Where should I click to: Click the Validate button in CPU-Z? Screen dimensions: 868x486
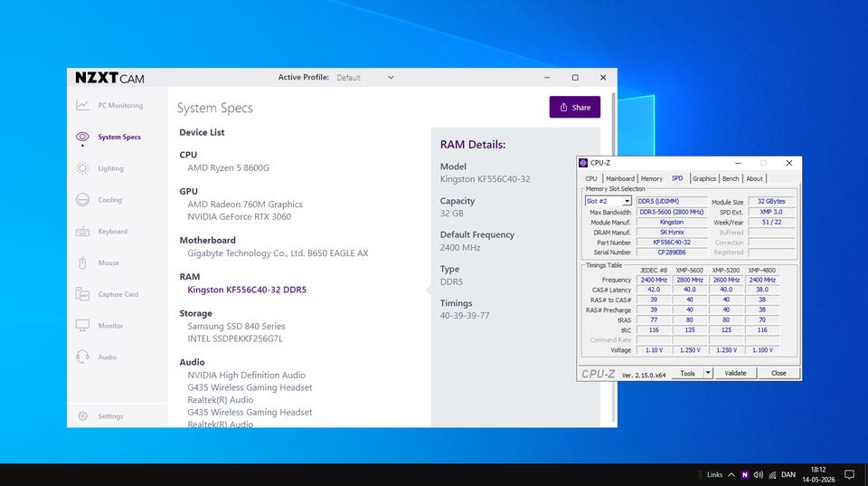[x=735, y=374]
